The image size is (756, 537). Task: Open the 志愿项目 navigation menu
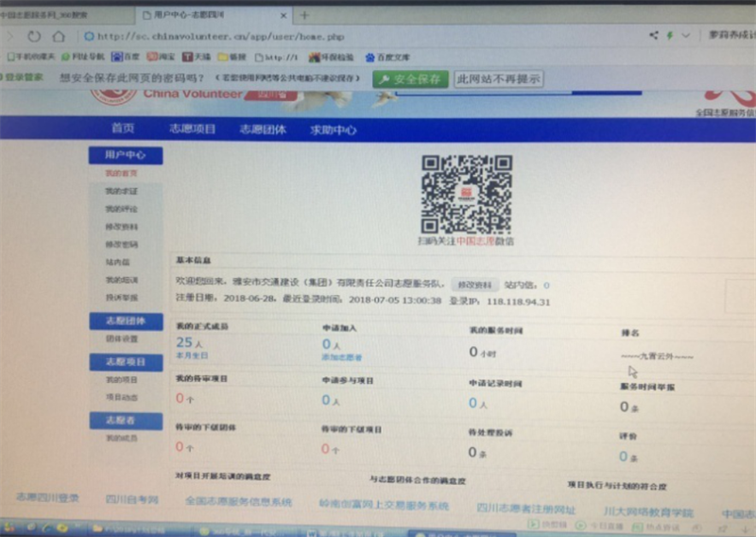point(192,130)
